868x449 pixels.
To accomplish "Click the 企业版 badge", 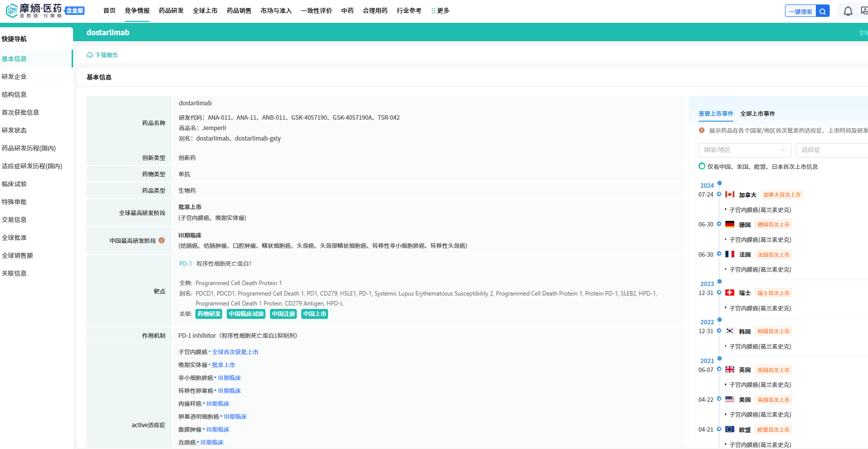I will pos(75,10).
